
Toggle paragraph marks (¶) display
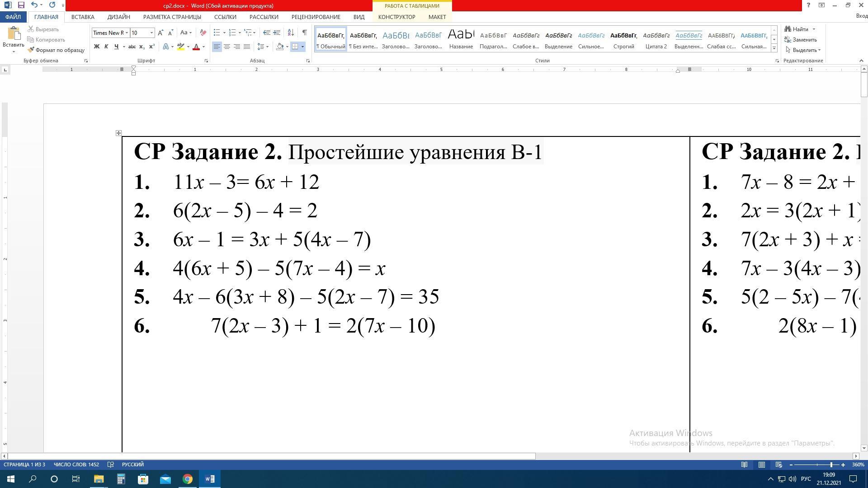(x=304, y=33)
